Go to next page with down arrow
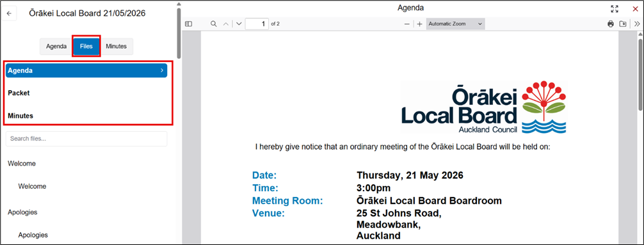The image size is (644, 245). coord(239,24)
